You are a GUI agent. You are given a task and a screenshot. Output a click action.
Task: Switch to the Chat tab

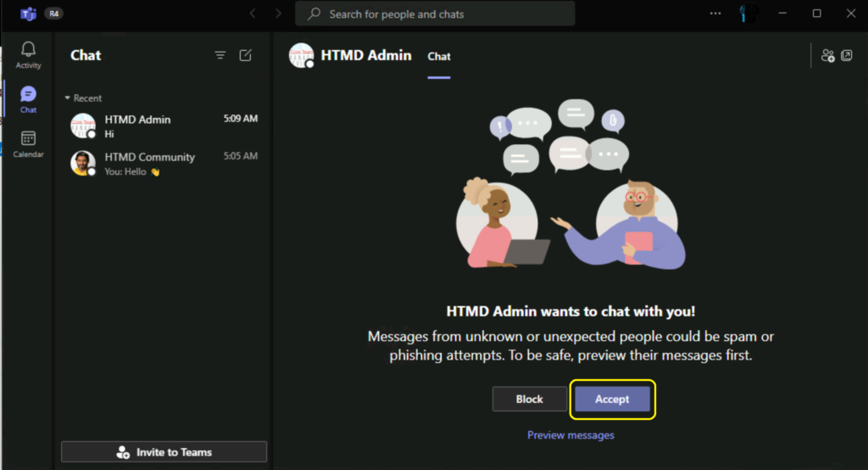pyautogui.click(x=439, y=57)
